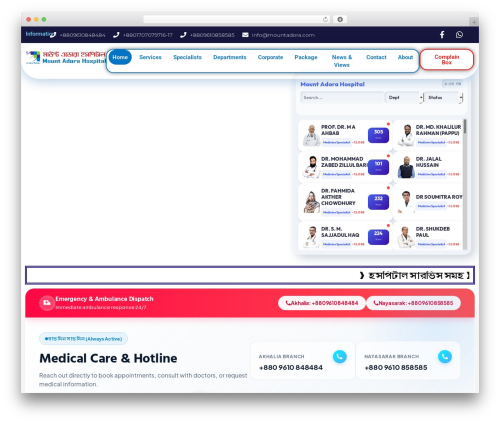Click Dr. Jalal Hussain photo
This screenshot has width=500, height=423.
click(x=406, y=167)
